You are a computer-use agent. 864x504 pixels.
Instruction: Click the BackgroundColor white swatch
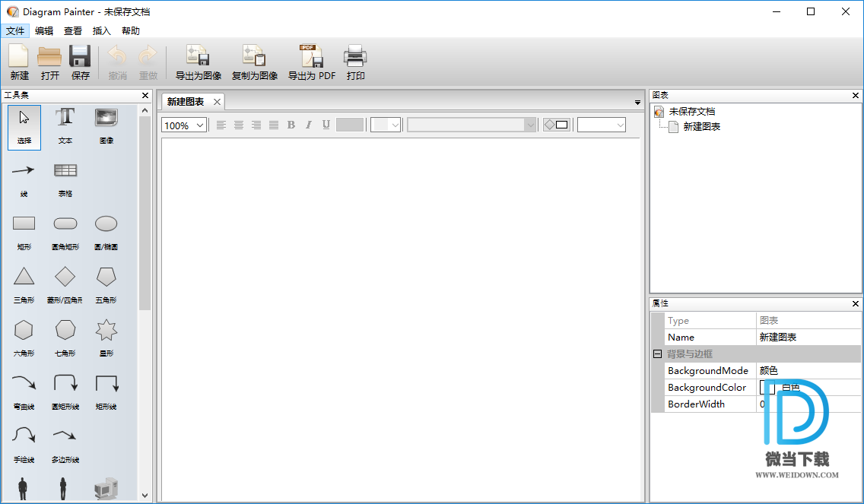click(x=767, y=388)
